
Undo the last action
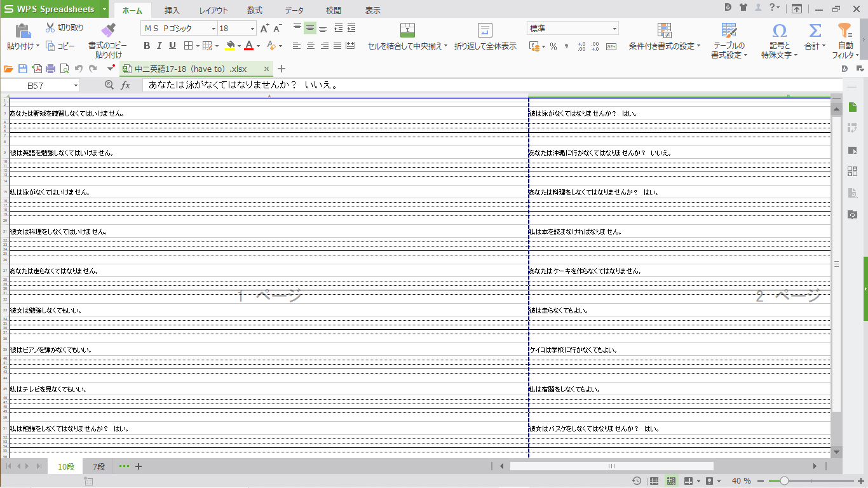(x=79, y=69)
